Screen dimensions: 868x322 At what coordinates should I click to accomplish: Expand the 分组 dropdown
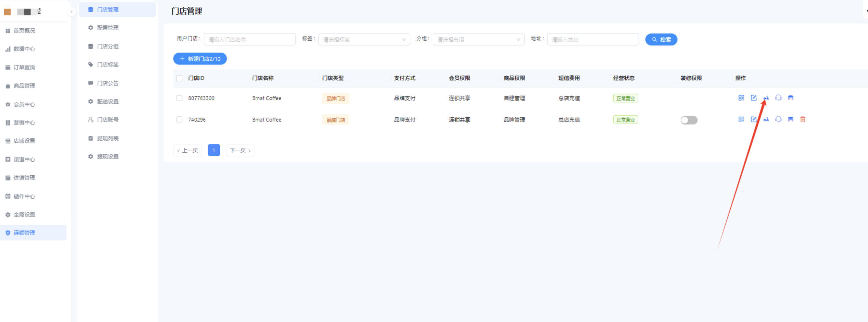(479, 39)
